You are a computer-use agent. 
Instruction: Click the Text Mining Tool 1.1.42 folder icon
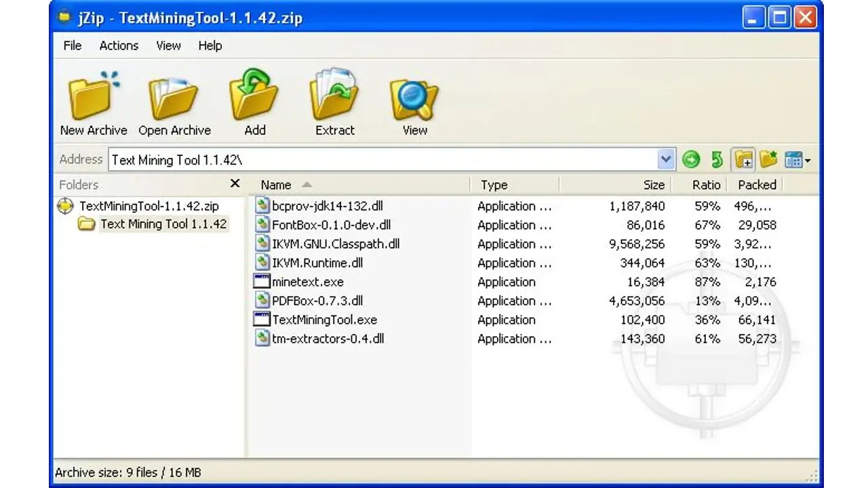click(x=86, y=224)
